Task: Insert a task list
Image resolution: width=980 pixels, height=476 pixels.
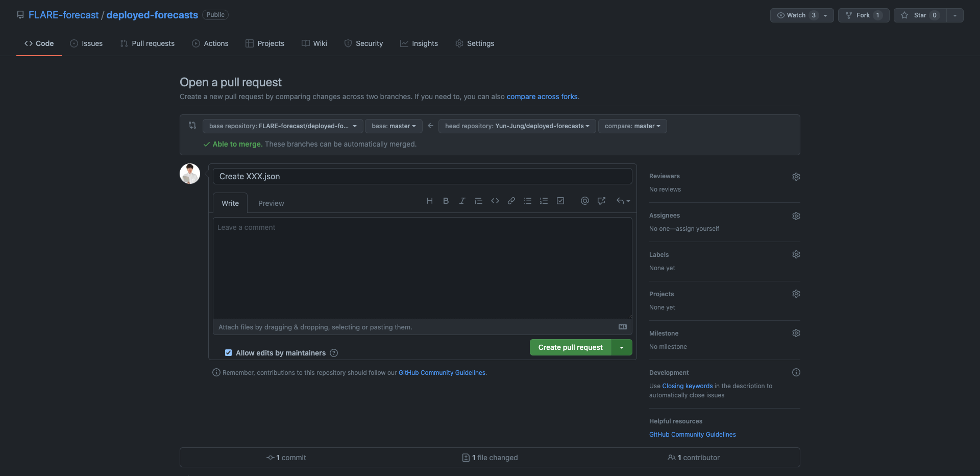Action: [x=560, y=201]
